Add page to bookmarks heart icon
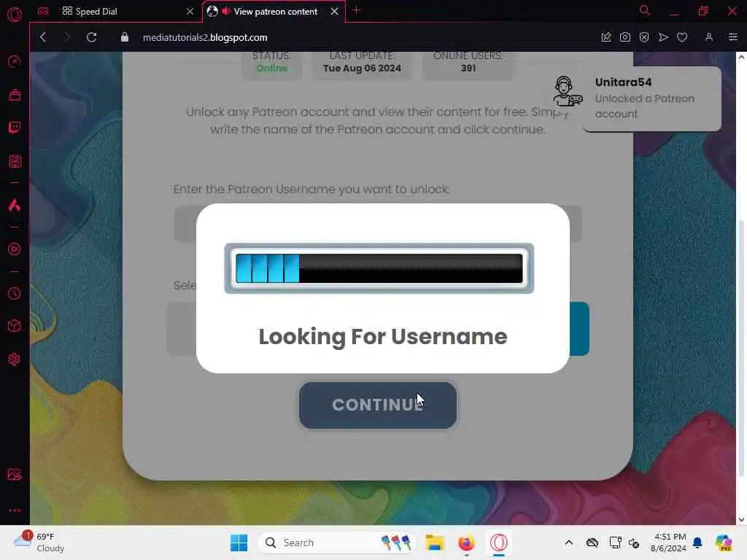The height and width of the screenshot is (560, 747). click(682, 37)
